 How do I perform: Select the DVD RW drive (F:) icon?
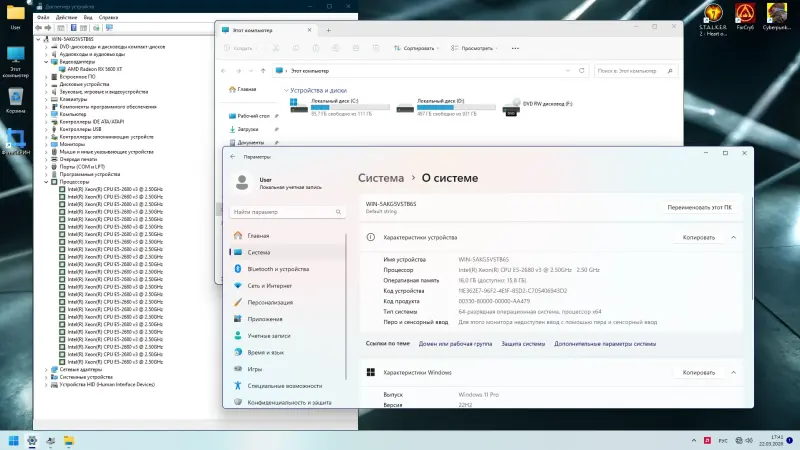510,107
